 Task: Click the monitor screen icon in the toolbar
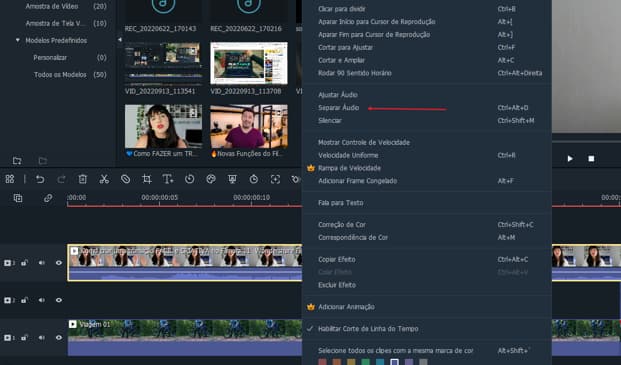pos(232,179)
